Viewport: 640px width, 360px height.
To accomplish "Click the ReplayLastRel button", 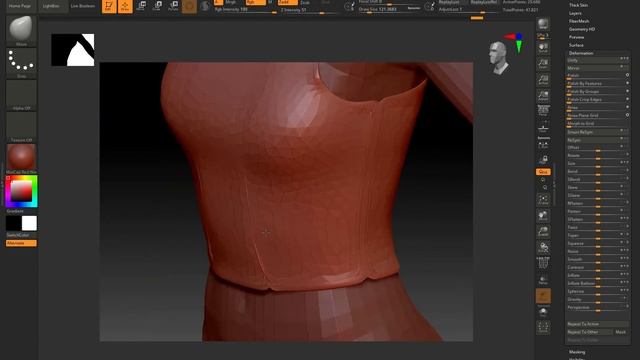I will click(x=484, y=2).
